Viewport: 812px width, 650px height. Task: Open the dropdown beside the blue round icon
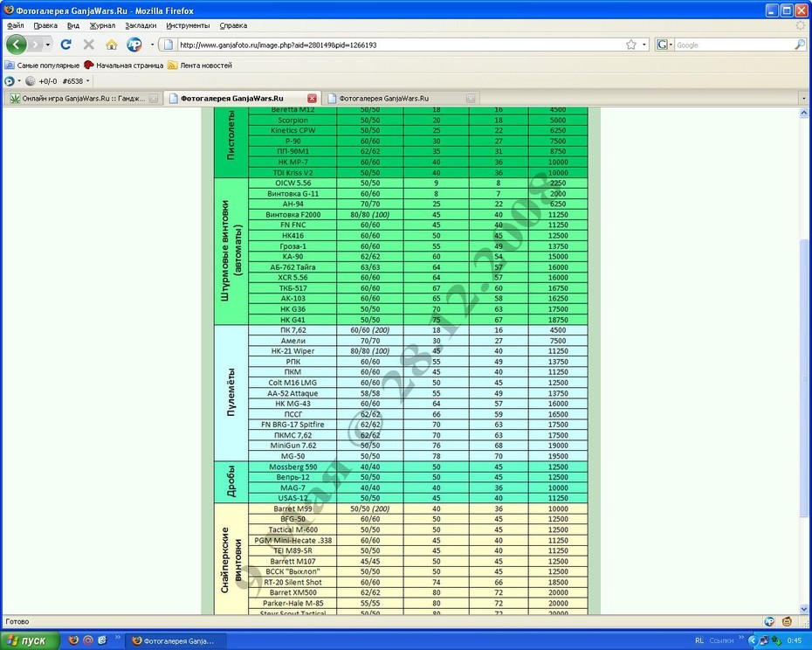pos(19,81)
